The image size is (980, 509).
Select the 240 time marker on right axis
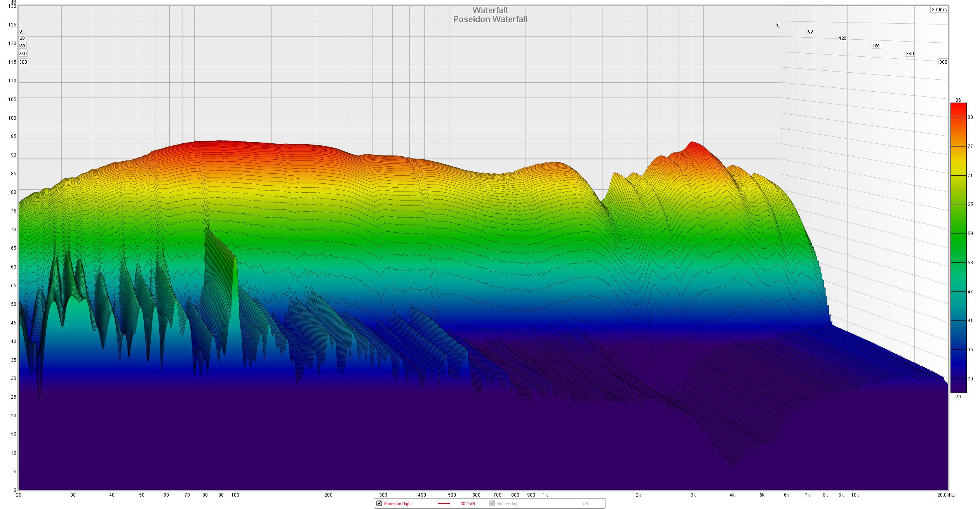910,54
